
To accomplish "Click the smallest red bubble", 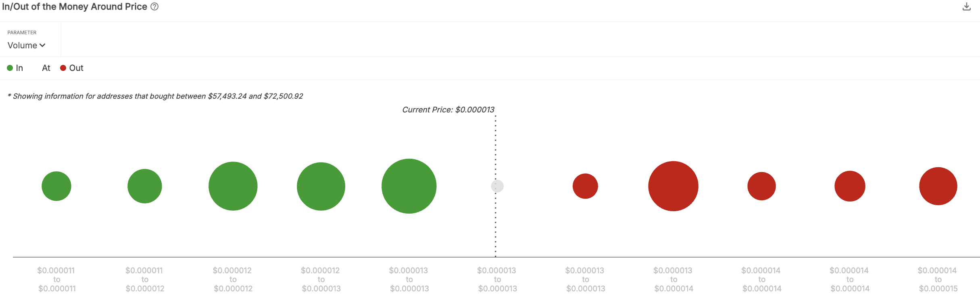I will (x=585, y=186).
